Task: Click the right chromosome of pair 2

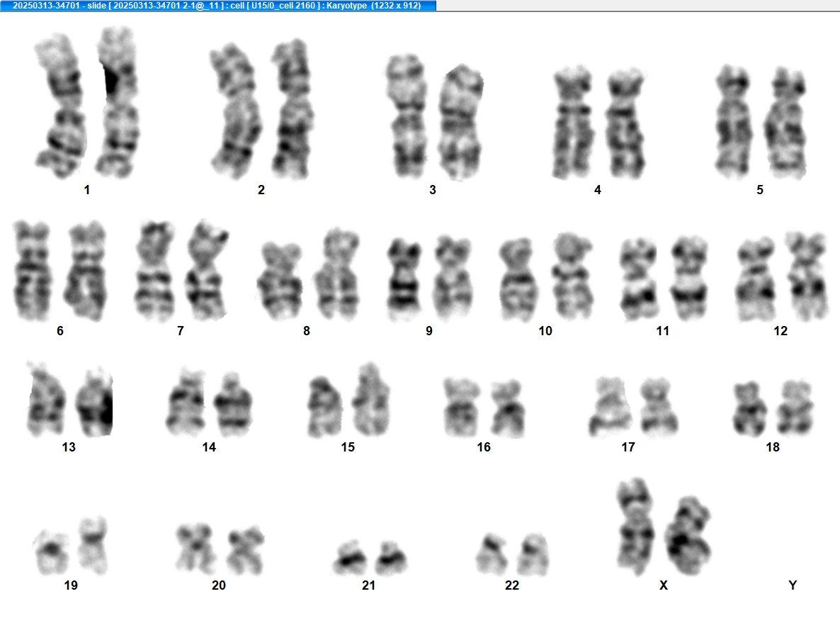Action: click(x=292, y=109)
